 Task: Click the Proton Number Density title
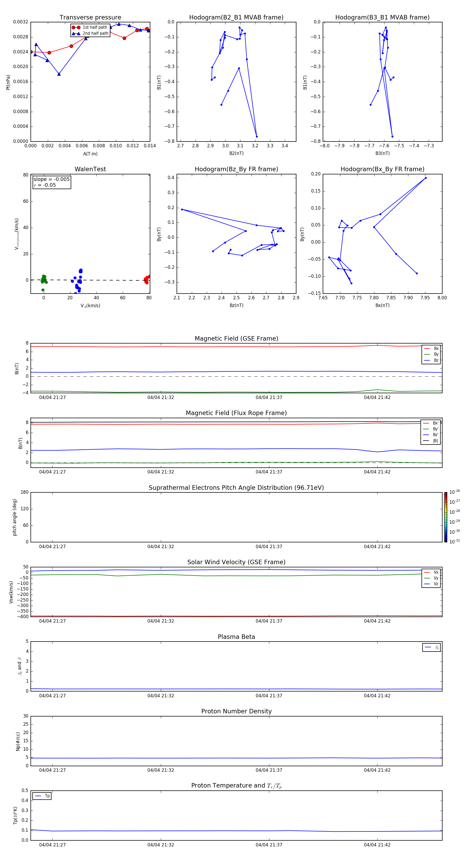pos(236,711)
